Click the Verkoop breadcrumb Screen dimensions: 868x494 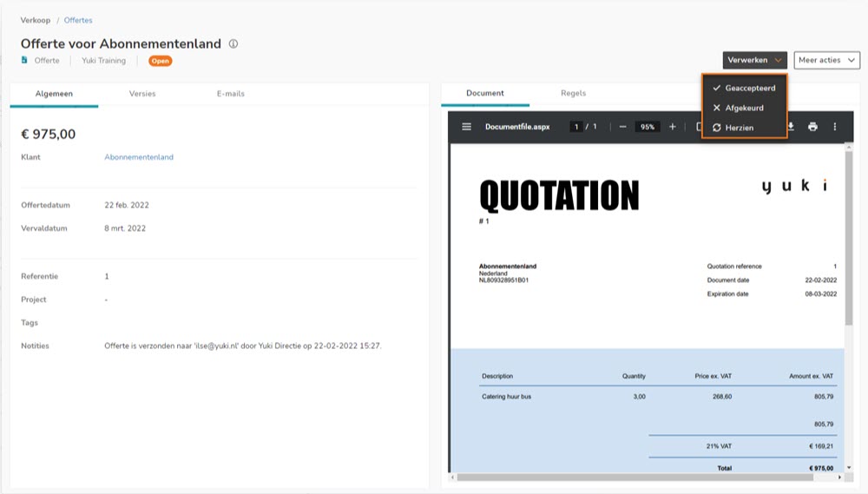pos(36,21)
